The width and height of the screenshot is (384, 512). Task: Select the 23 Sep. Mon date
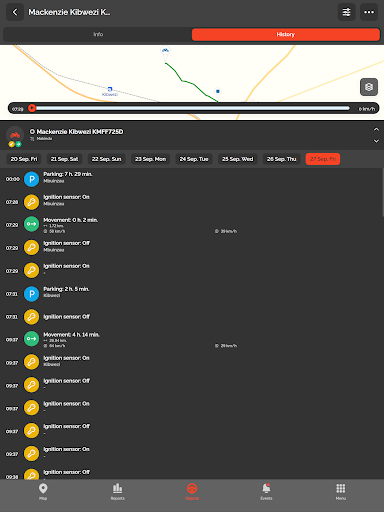coord(150,159)
